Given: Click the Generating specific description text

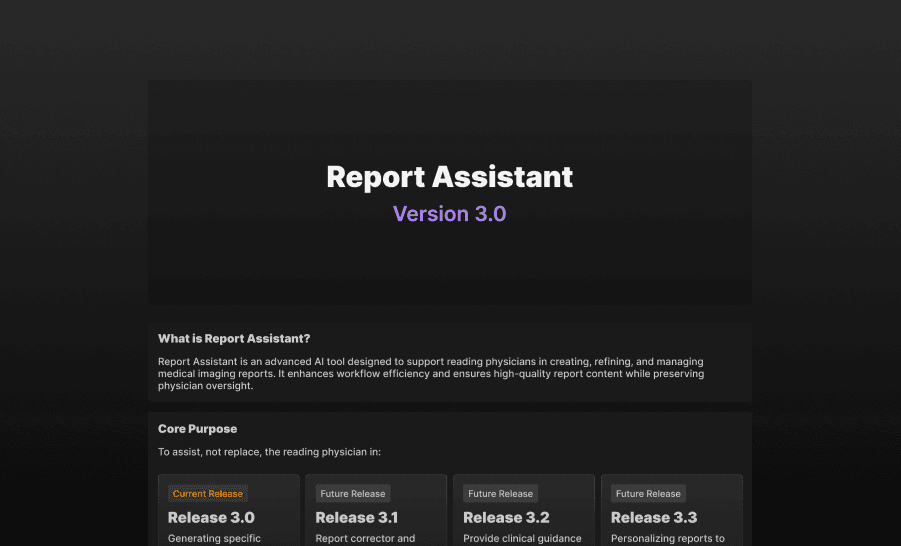Looking at the screenshot, I should pyautogui.click(x=214, y=539).
